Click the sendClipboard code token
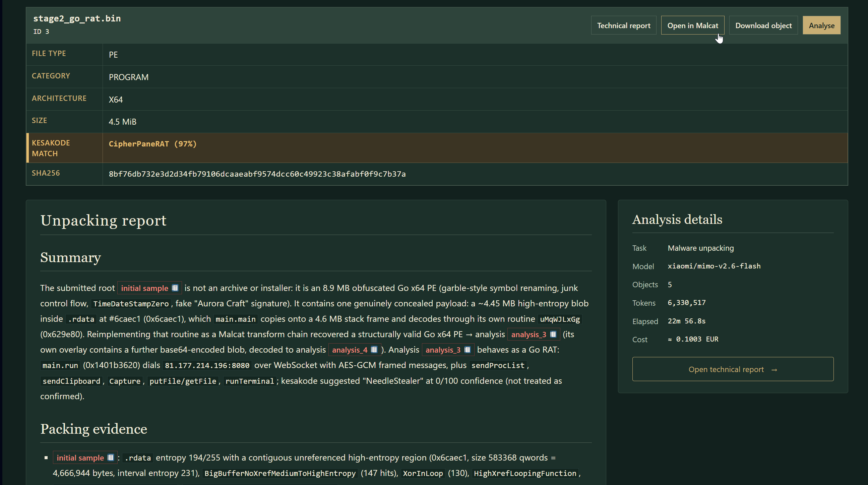 71,381
